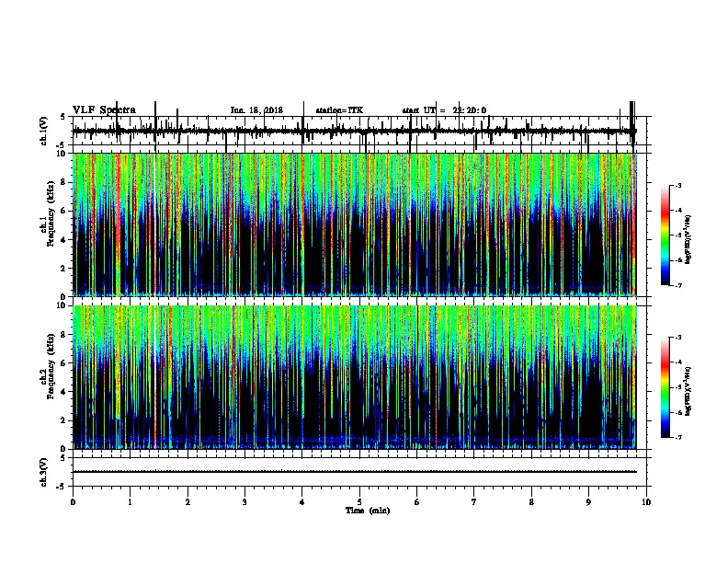
Task: Click the "station=ITK" header label
Action: (x=339, y=110)
